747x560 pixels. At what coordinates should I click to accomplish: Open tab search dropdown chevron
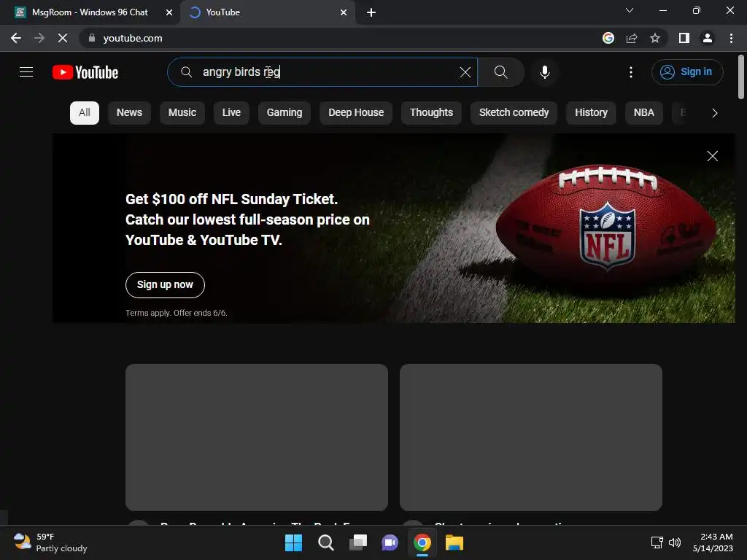click(x=630, y=10)
